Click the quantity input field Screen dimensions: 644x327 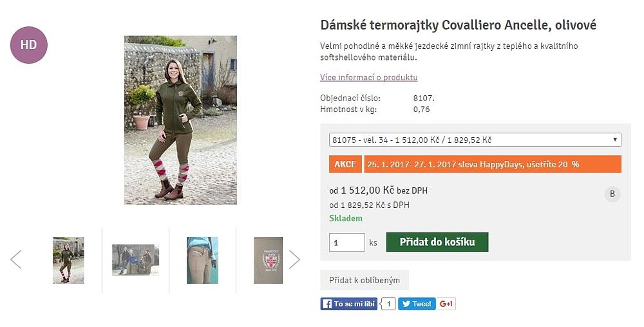coord(346,243)
